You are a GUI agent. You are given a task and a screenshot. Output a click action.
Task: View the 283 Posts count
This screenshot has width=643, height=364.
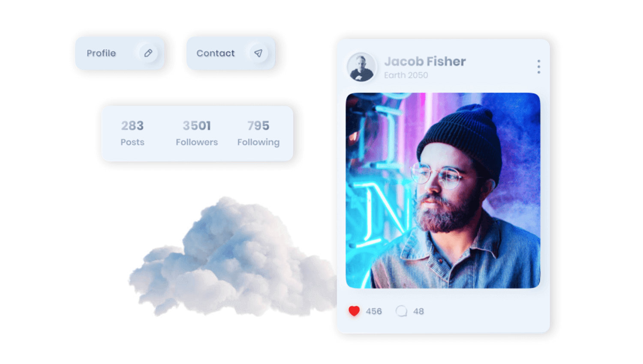pos(132,125)
